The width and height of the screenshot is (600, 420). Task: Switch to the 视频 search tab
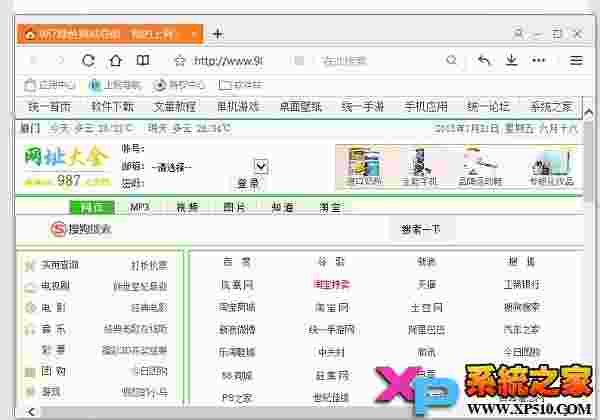click(x=187, y=207)
